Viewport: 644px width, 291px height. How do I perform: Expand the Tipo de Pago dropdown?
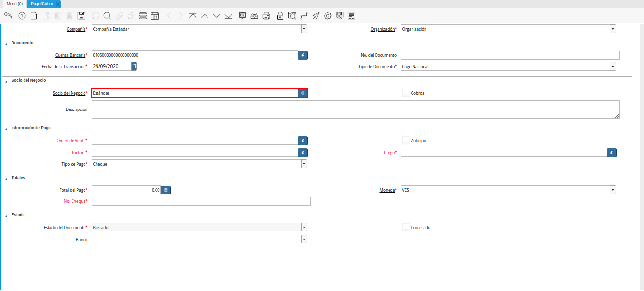click(x=304, y=164)
